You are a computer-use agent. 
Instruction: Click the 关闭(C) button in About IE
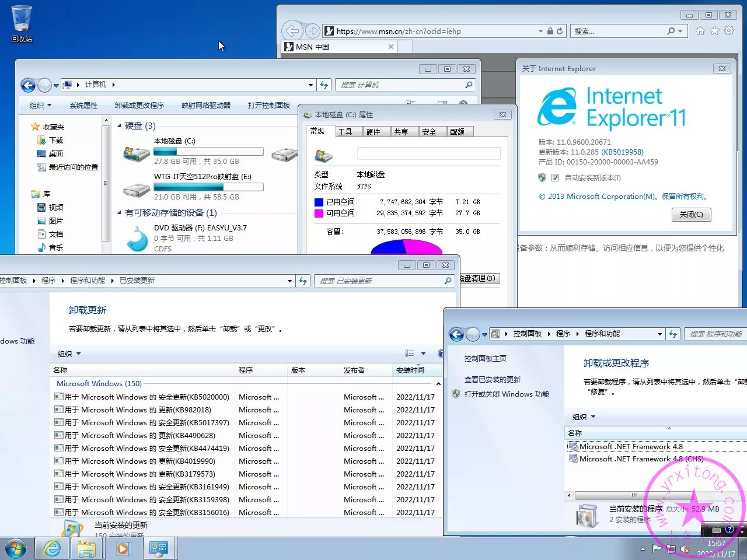point(692,215)
